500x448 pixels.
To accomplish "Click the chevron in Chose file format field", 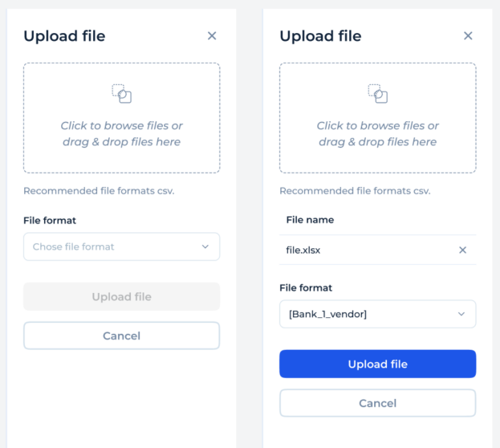I will point(205,246).
